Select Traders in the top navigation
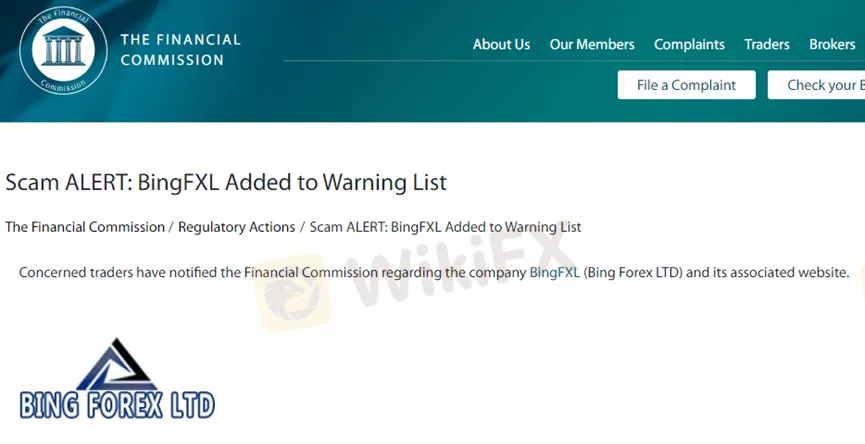865x444 pixels. point(766,45)
